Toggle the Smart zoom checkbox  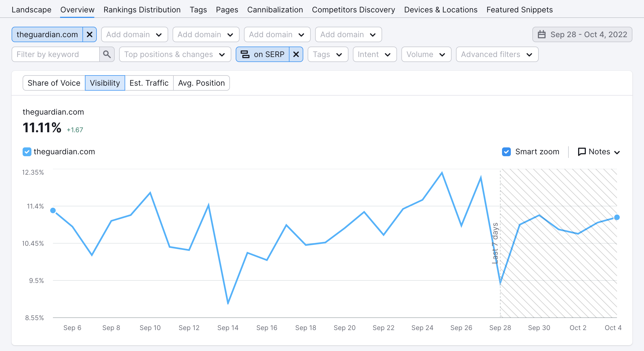[506, 152]
